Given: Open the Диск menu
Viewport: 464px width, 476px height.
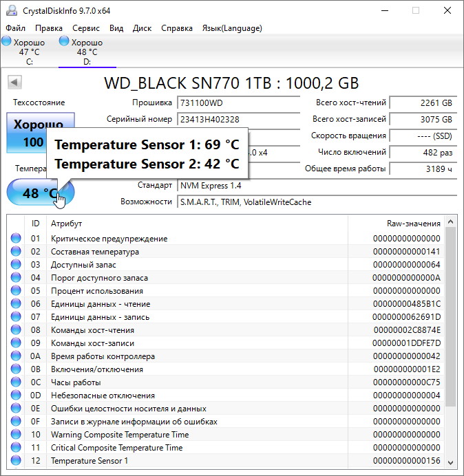Looking at the screenshot, I should point(143,28).
